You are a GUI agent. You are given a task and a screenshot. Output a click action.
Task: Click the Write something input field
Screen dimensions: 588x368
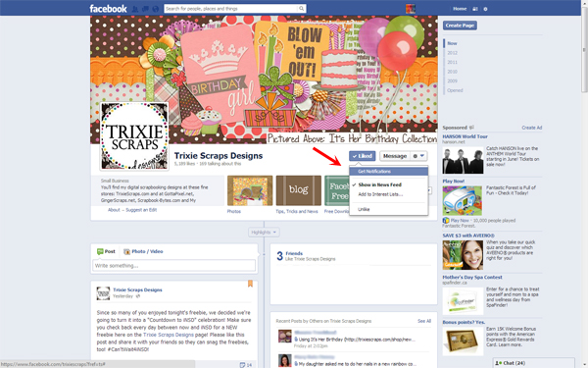tap(174, 266)
